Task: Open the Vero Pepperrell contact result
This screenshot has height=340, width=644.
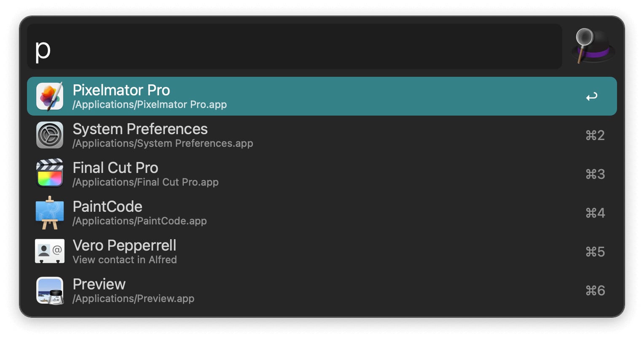Action: (x=124, y=246)
